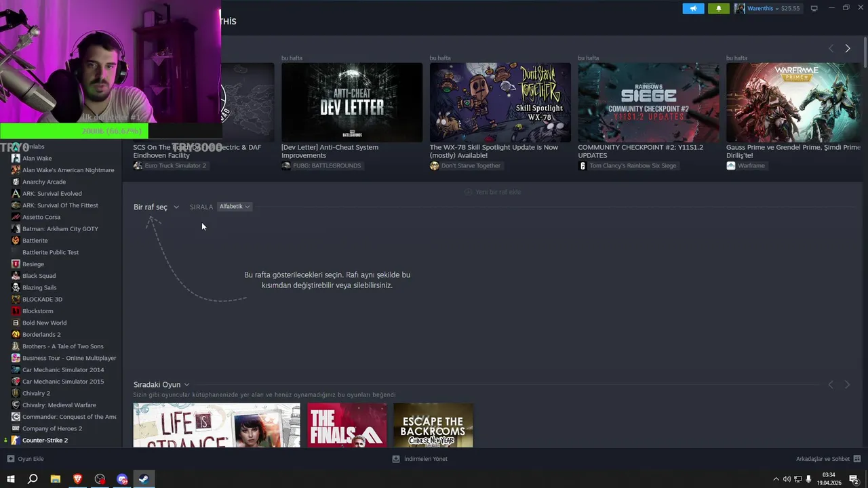The image size is (868, 488).
Task: Open Escape the Backrooms game card
Action: [433, 425]
